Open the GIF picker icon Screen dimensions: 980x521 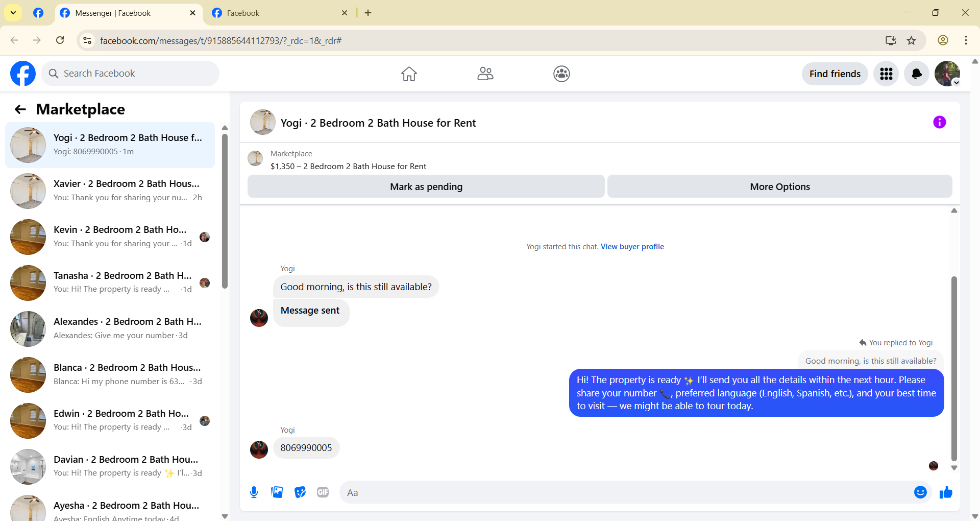click(x=323, y=492)
